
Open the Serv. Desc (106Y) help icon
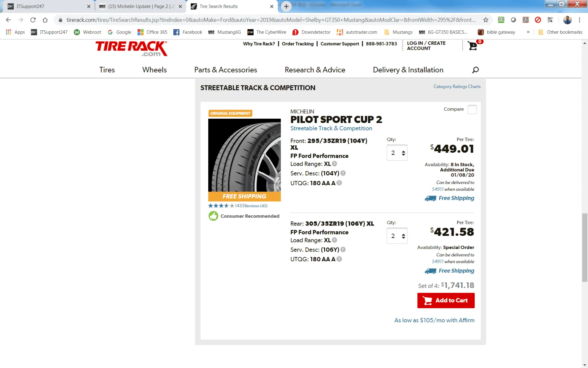point(343,249)
